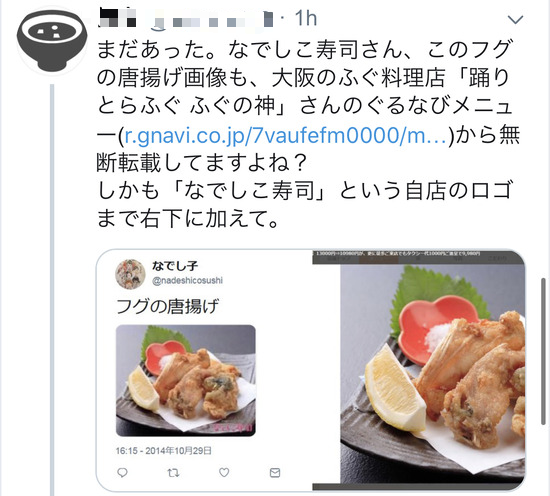Click the 16:15 - 2014年10月29日 timestamp
The width and height of the screenshot is (550, 496).
point(164,451)
